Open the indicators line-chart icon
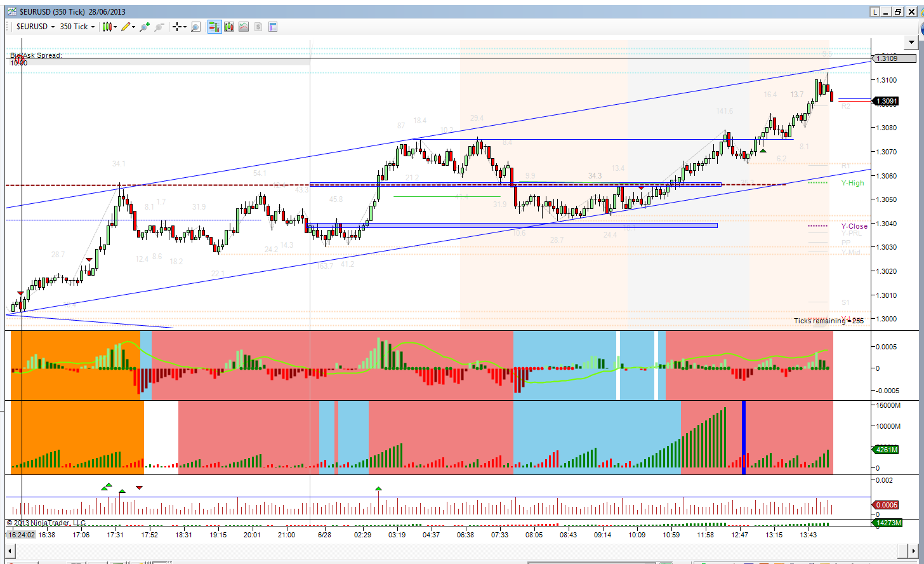Image resolution: width=924 pixels, height=564 pixels. tap(244, 27)
